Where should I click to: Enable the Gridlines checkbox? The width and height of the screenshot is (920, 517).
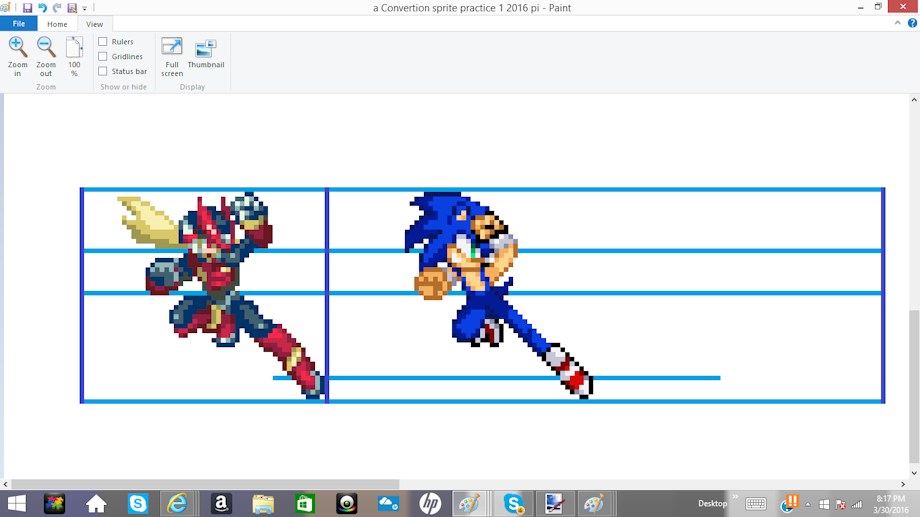(103, 56)
